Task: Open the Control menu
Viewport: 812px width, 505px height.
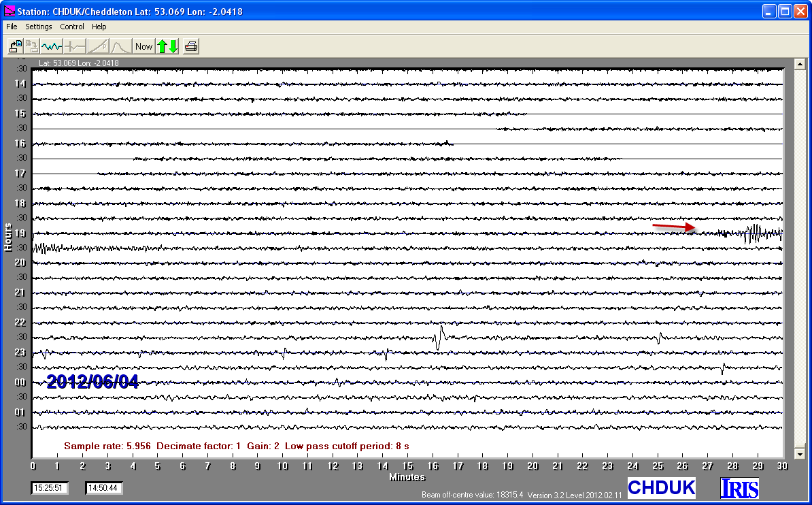Action: [x=72, y=27]
